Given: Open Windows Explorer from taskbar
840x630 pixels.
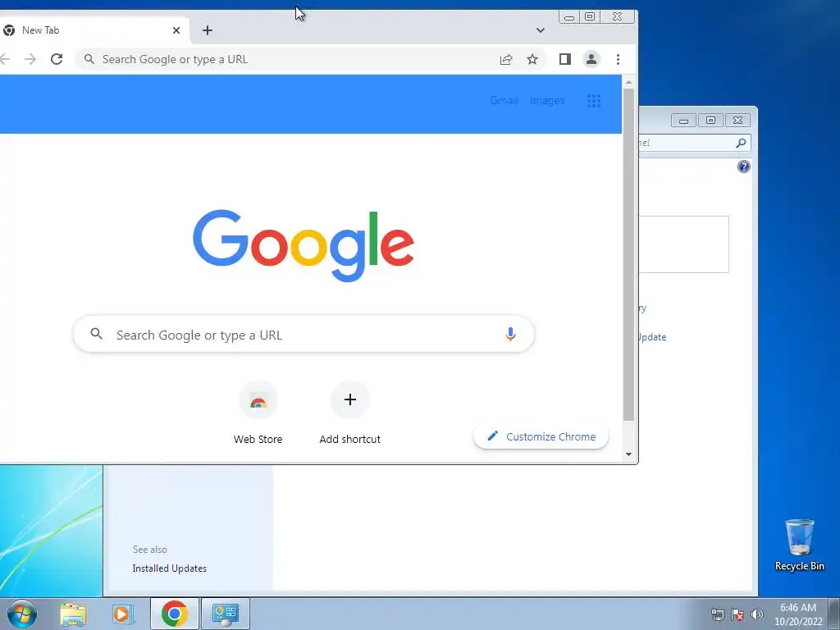Looking at the screenshot, I should [73, 614].
